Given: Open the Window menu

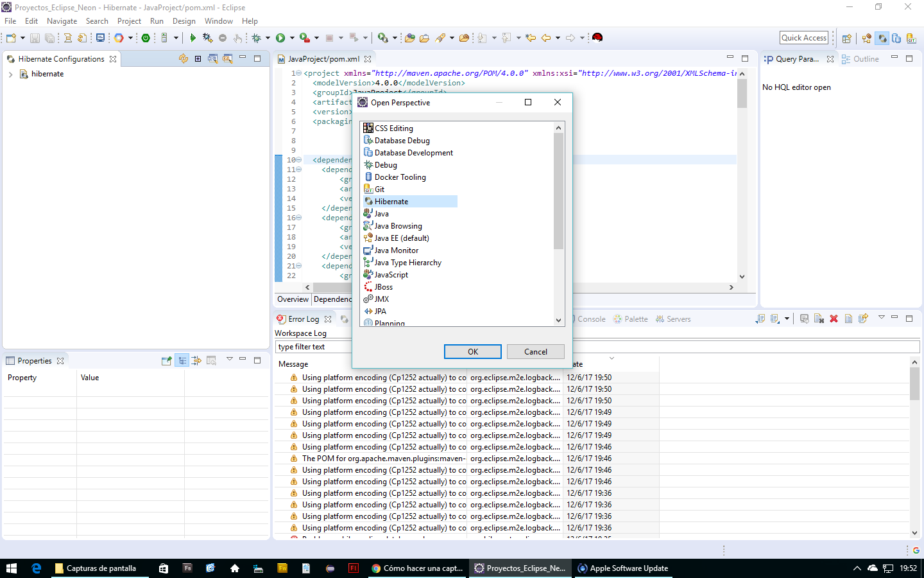Looking at the screenshot, I should (x=219, y=21).
